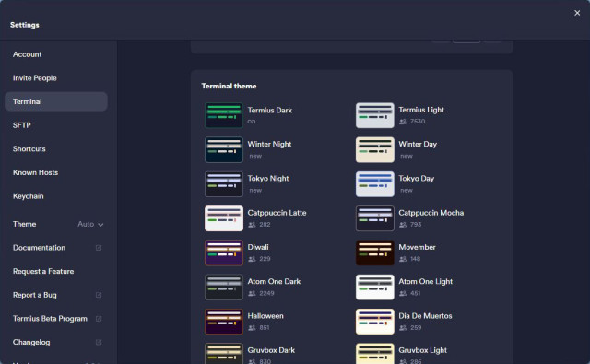
Task: Close the Settings window
Action: point(577,13)
